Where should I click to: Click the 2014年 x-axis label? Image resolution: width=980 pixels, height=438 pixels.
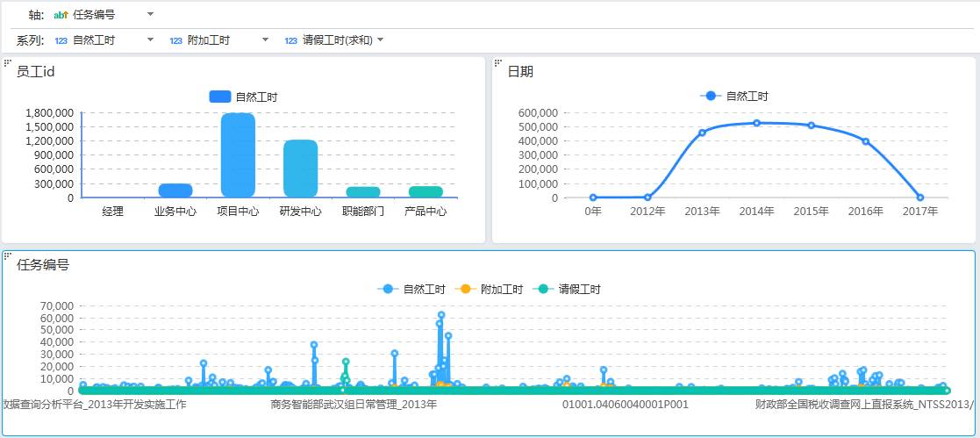point(756,212)
